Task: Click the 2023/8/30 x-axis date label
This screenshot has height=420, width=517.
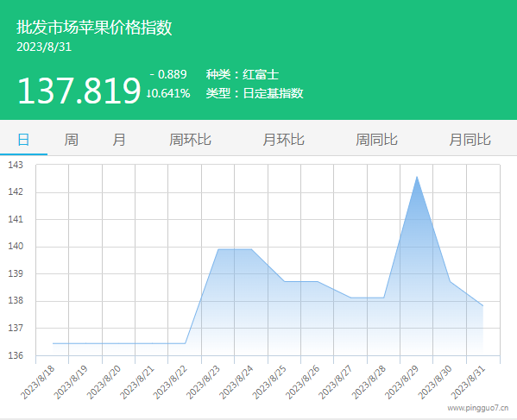Action: (434, 382)
